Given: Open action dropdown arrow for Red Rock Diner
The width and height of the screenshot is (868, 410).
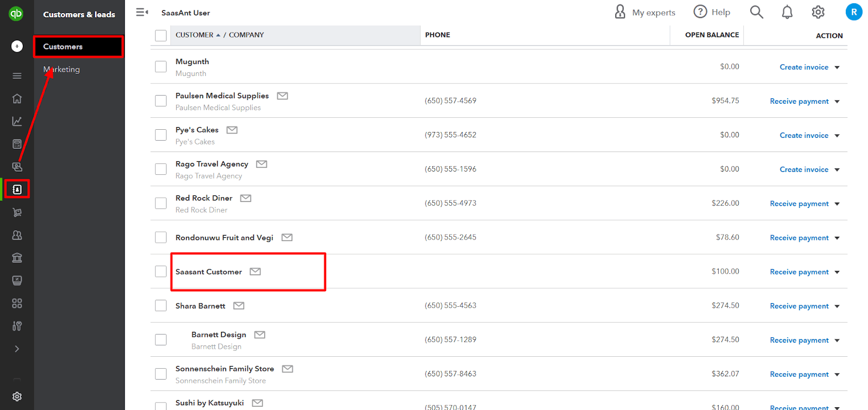Looking at the screenshot, I should 837,204.
